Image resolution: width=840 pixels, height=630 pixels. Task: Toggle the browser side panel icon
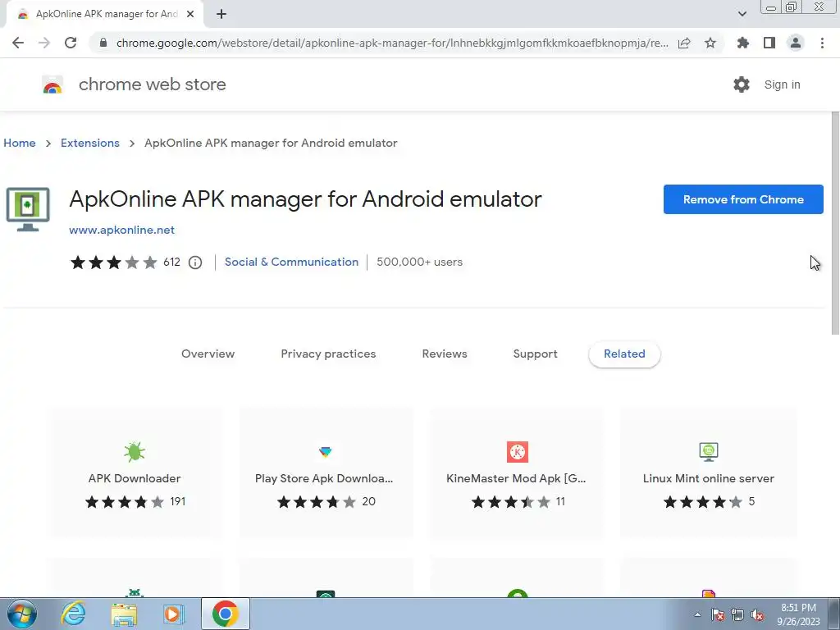pos(769,43)
